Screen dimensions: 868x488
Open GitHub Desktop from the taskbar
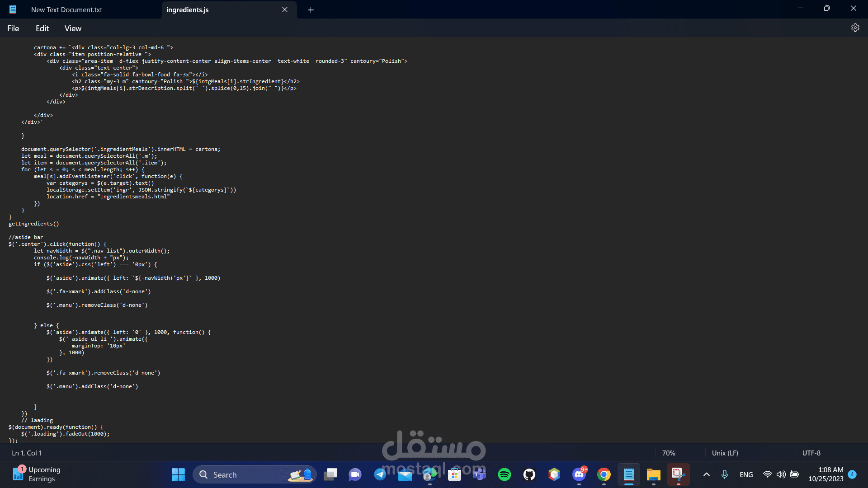(529, 474)
